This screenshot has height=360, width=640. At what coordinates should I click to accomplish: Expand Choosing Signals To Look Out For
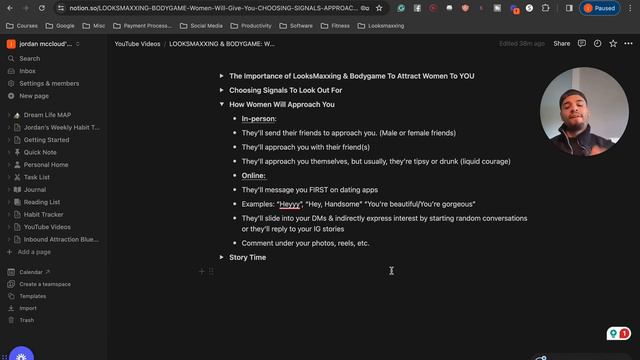(x=221, y=90)
